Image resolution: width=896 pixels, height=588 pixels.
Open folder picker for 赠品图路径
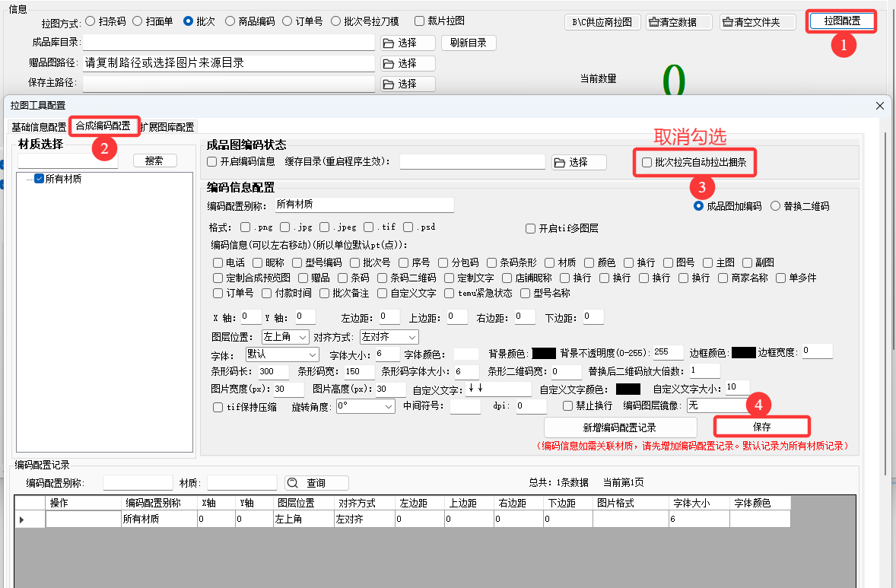pyautogui.click(x=408, y=63)
